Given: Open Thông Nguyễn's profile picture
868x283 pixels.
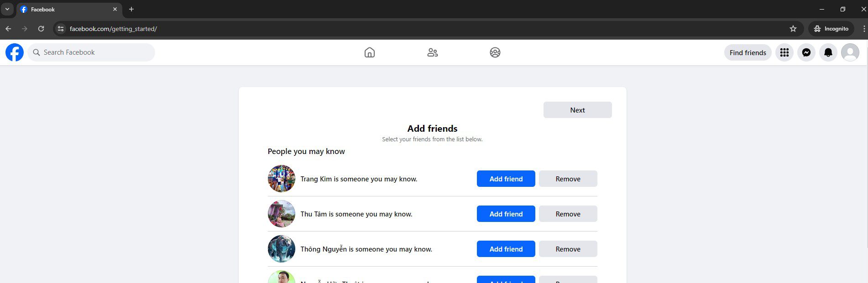Looking at the screenshot, I should [282, 249].
